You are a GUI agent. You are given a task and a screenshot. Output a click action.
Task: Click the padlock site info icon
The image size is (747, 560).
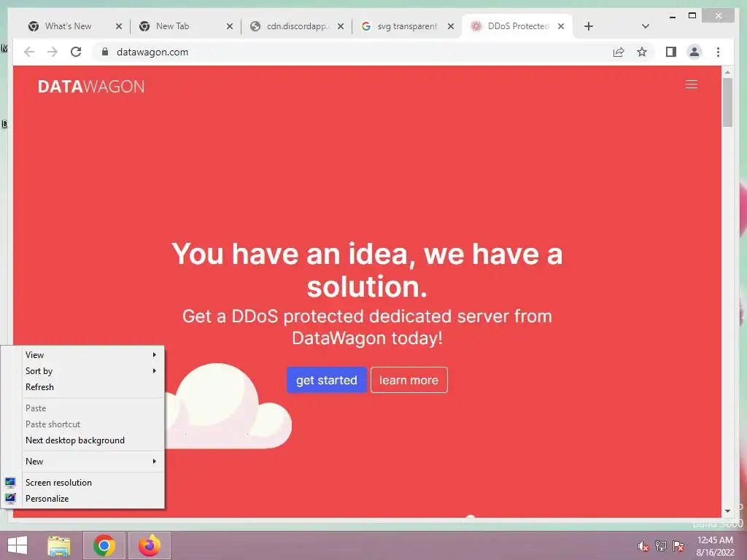point(105,52)
